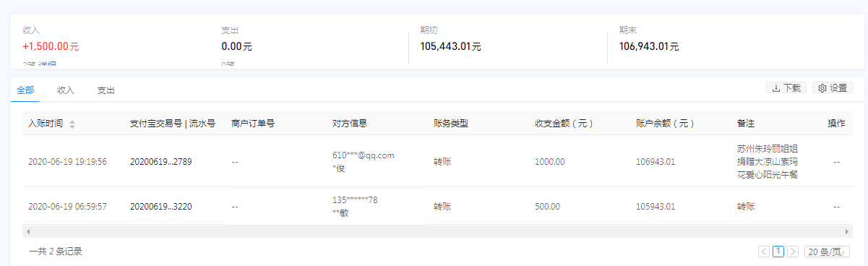Click transaction number 20200619...2789
This screenshot has width=868, height=266.
tap(160, 162)
